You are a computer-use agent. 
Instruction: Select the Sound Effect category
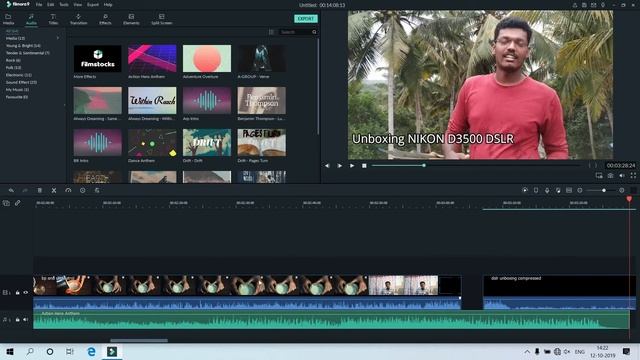pyautogui.click(x=21, y=82)
